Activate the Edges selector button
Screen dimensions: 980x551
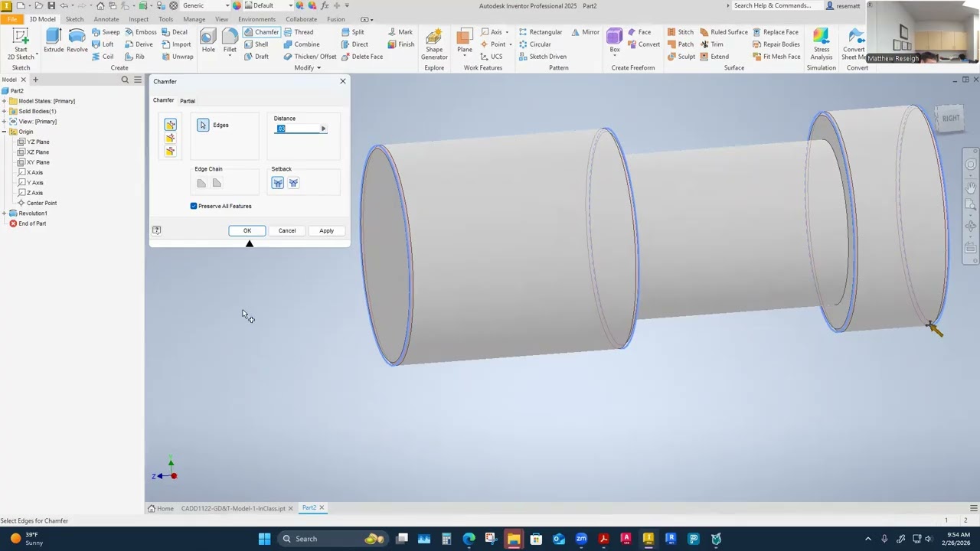coord(203,125)
